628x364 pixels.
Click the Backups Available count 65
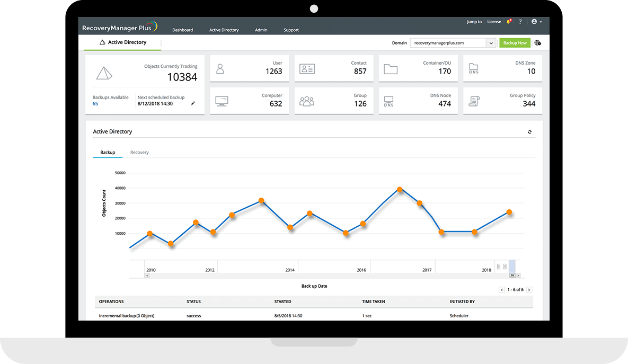tap(95, 104)
